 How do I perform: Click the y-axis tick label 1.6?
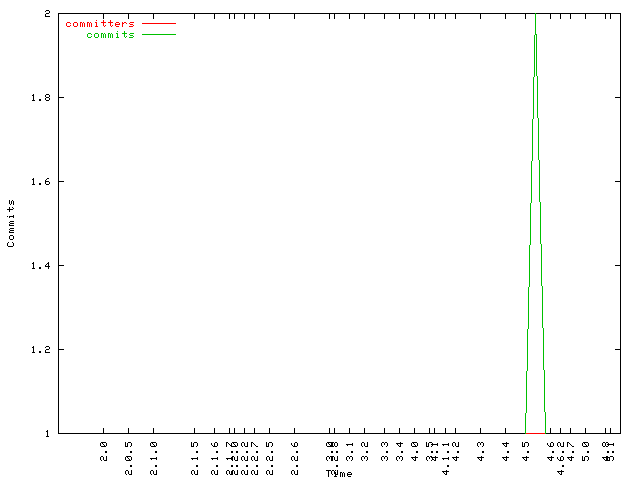[42, 182]
